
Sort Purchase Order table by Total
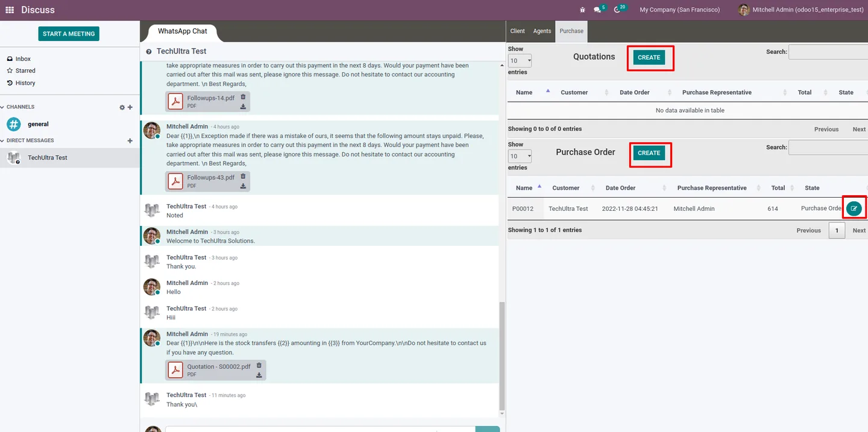pos(781,188)
